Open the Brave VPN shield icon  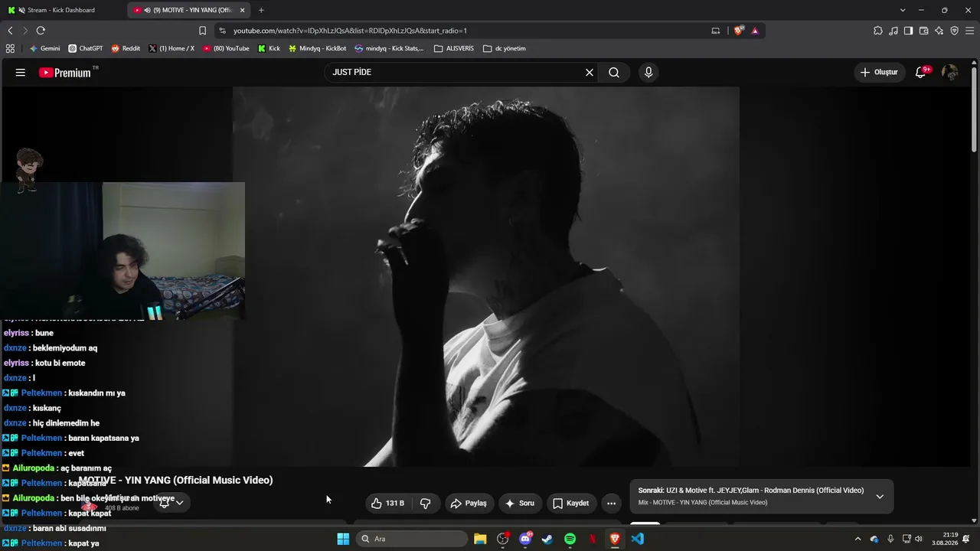(954, 31)
